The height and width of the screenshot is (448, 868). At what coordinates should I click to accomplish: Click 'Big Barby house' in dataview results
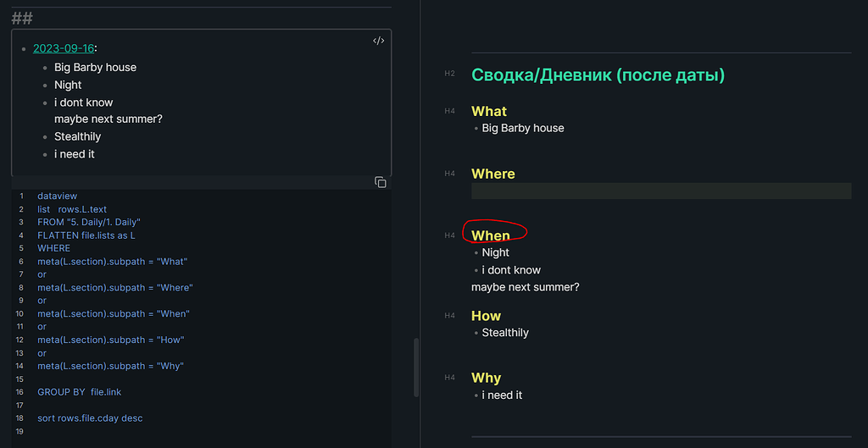(95, 67)
